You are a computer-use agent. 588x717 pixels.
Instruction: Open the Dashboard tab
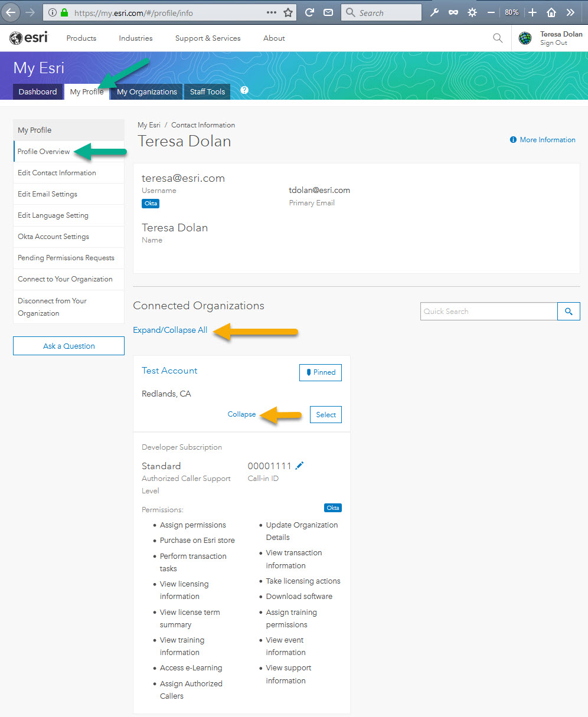[x=38, y=91]
